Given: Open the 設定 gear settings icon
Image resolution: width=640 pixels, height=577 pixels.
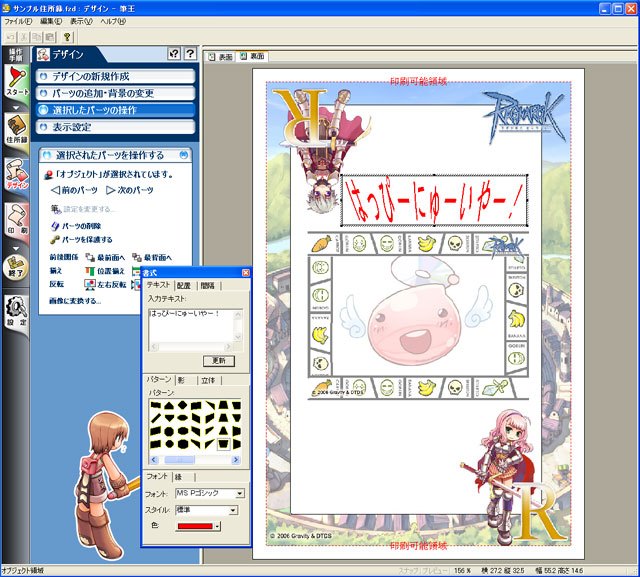Looking at the screenshot, I should click(17, 308).
